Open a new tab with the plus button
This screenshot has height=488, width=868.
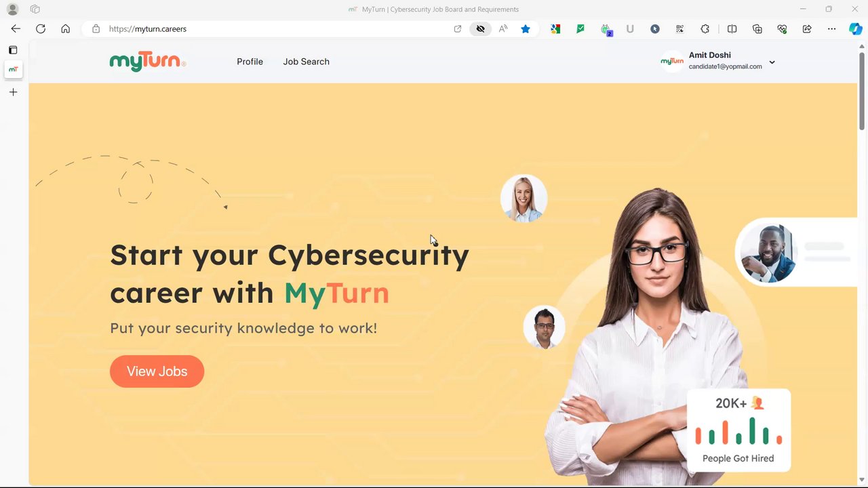click(13, 92)
